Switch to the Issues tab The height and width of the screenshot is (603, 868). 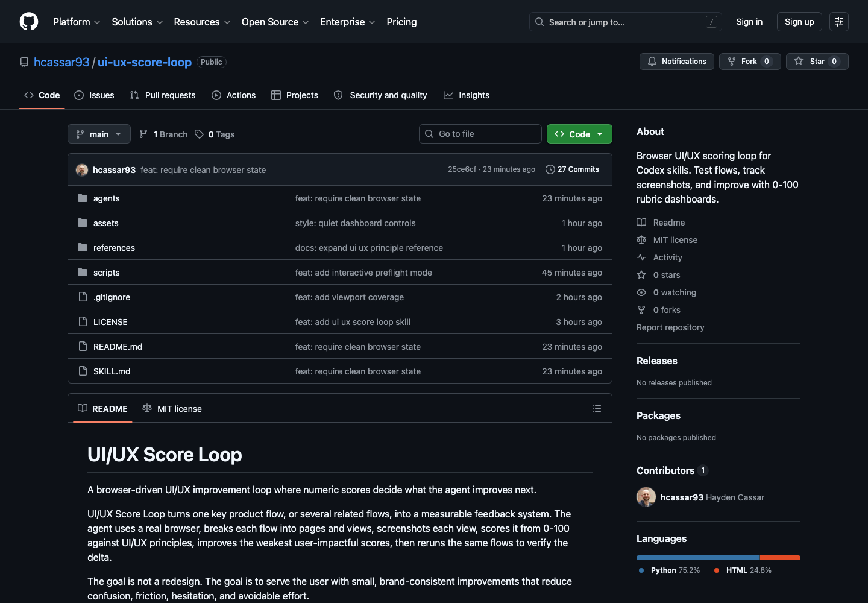pos(94,95)
